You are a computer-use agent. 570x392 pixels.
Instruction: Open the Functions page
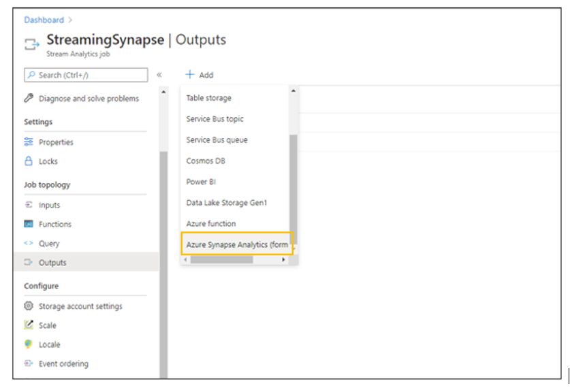coord(55,224)
